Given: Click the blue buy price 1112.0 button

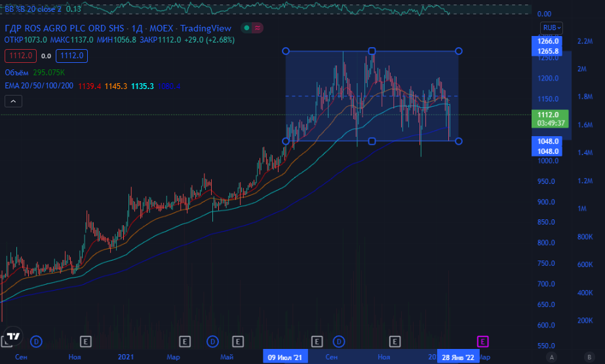Looking at the screenshot, I should 71,56.
